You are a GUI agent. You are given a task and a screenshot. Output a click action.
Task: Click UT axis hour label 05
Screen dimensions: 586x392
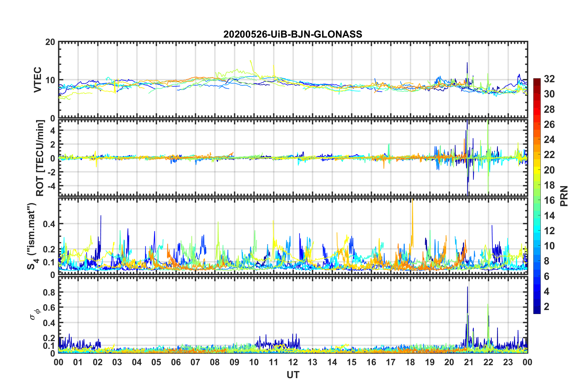[156, 362]
